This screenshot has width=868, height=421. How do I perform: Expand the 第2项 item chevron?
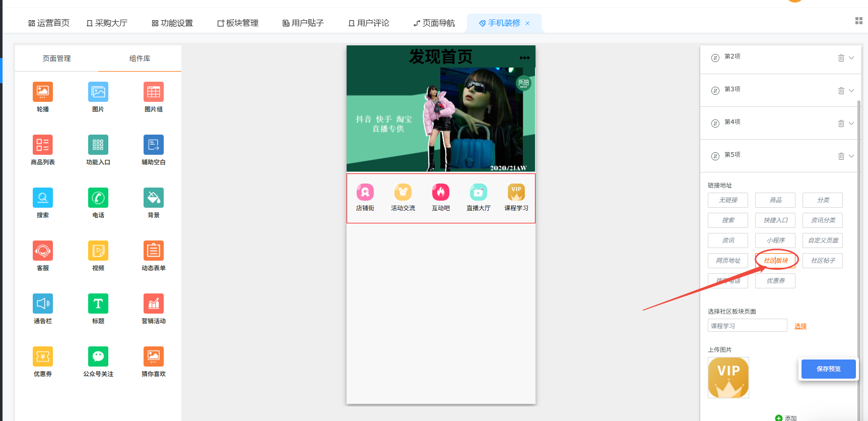coord(851,58)
